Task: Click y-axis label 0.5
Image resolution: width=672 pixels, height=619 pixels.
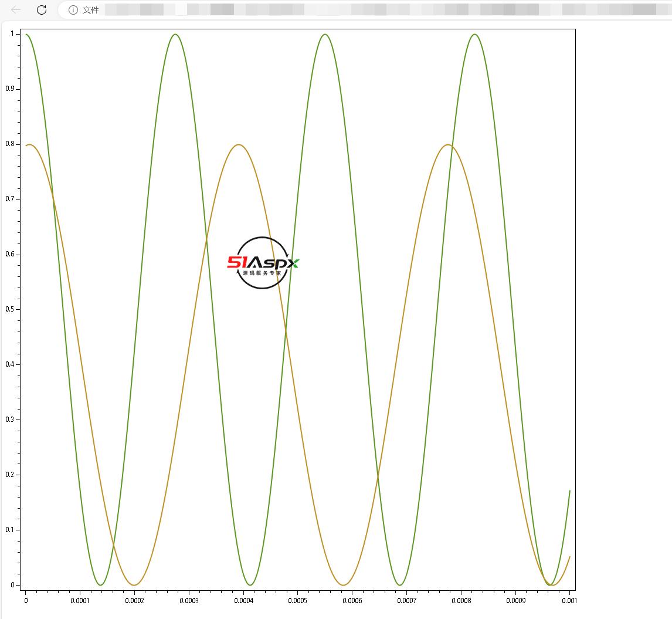Action: click(10, 309)
